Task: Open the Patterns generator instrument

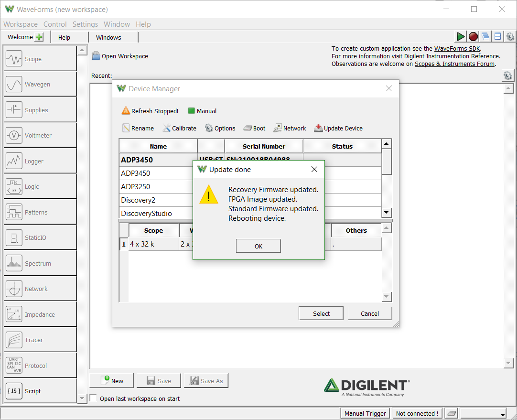Action: click(40, 212)
